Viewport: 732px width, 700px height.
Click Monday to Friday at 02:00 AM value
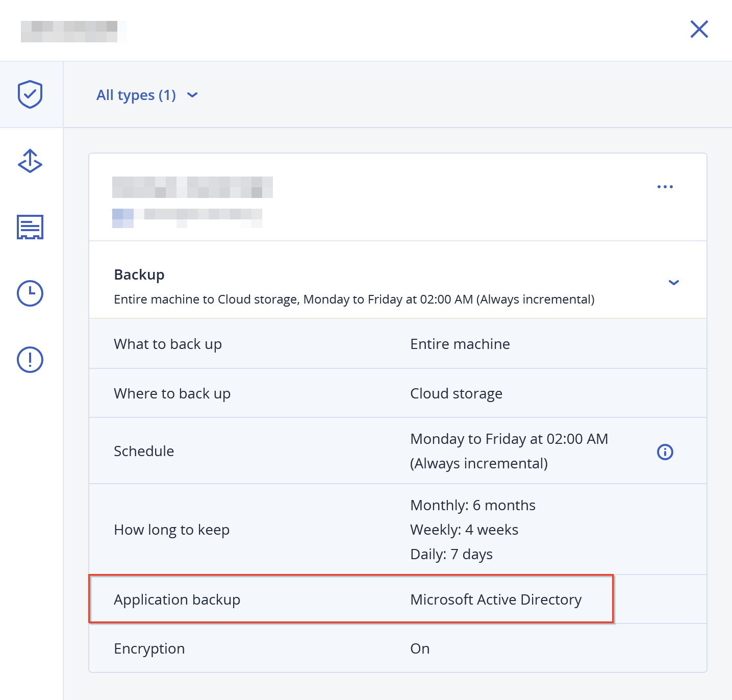click(x=509, y=439)
